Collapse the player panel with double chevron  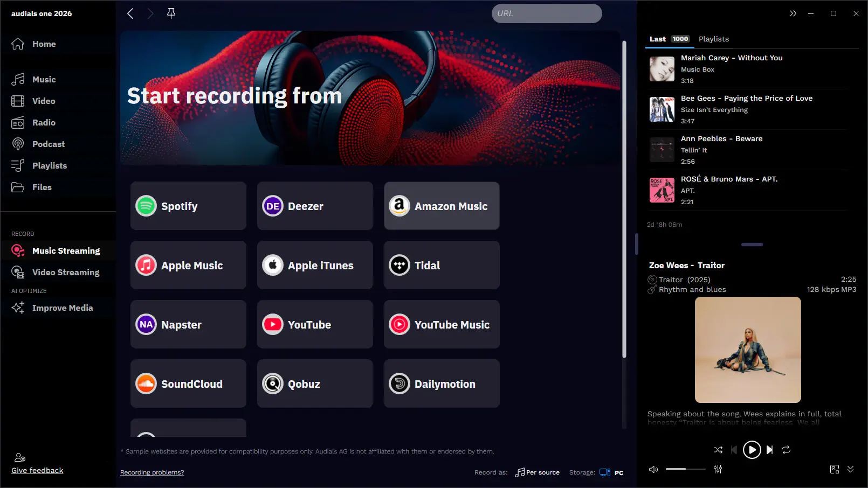pyautogui.click(x=793, y=13)
